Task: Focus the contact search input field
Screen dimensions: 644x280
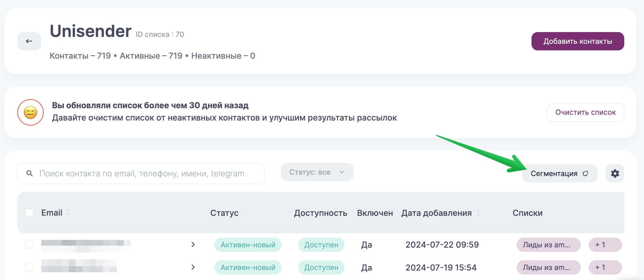Action: pos(141,173)
